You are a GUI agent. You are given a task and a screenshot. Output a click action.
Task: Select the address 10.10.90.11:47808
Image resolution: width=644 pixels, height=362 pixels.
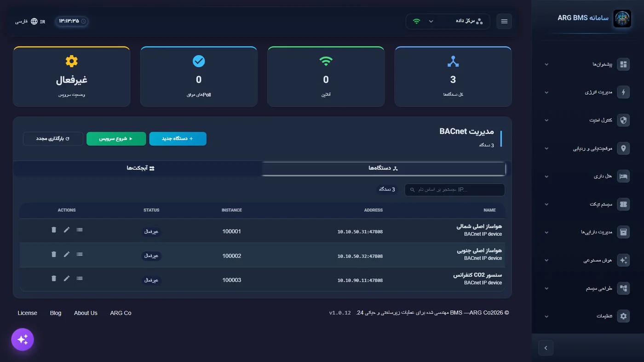(x=360, y=280)
